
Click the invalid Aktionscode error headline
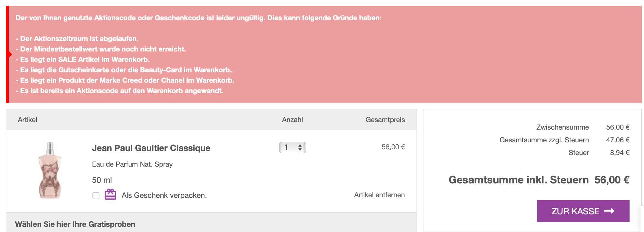pyautogui.click(x=198, y=18)
